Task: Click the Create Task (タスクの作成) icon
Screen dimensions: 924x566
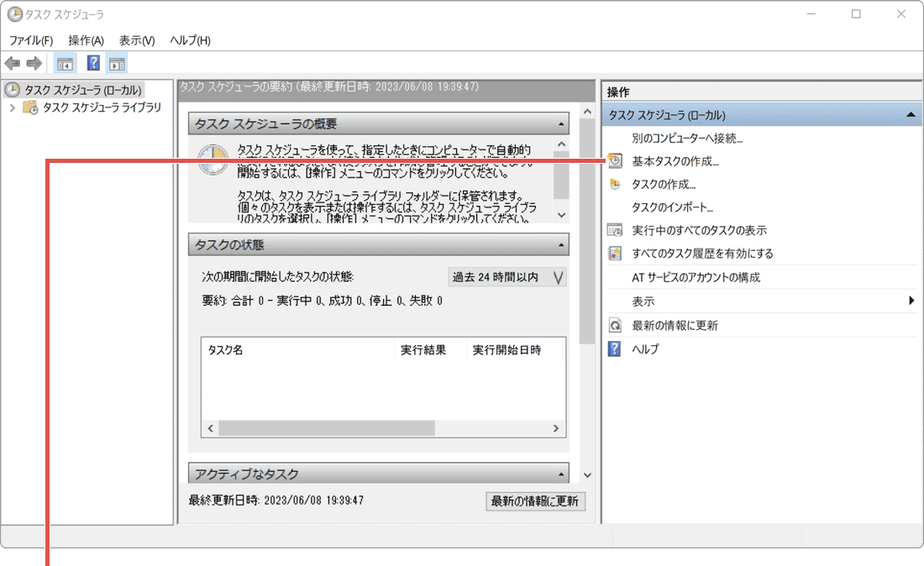Action: pos(613,184)
